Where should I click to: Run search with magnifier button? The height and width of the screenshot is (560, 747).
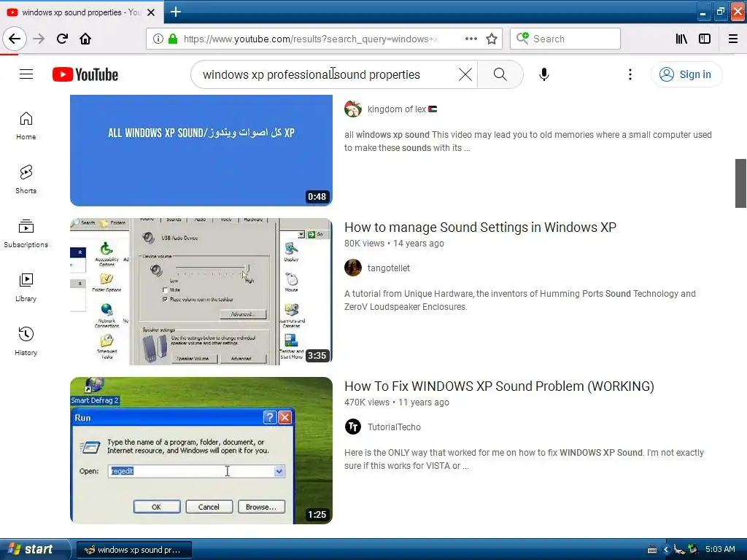[500, 74]
